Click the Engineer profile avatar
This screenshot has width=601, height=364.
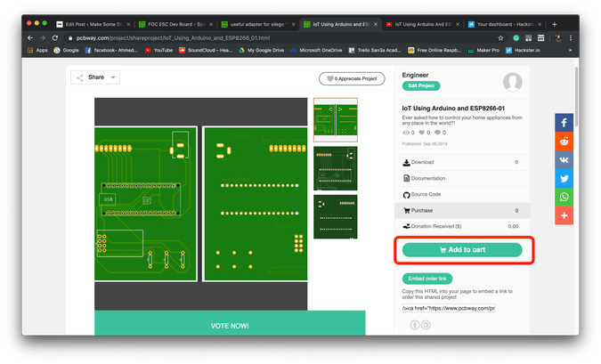click(512, 83)
